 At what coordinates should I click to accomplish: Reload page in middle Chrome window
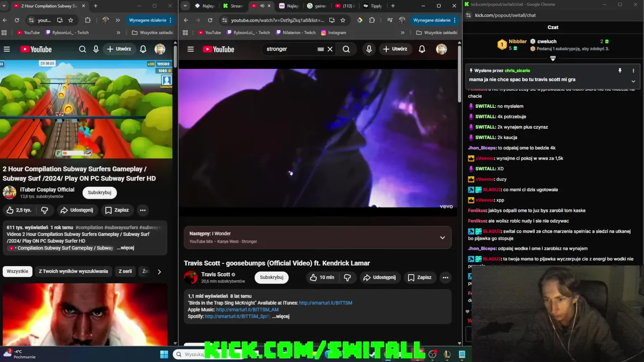click(x=210, y=20)
